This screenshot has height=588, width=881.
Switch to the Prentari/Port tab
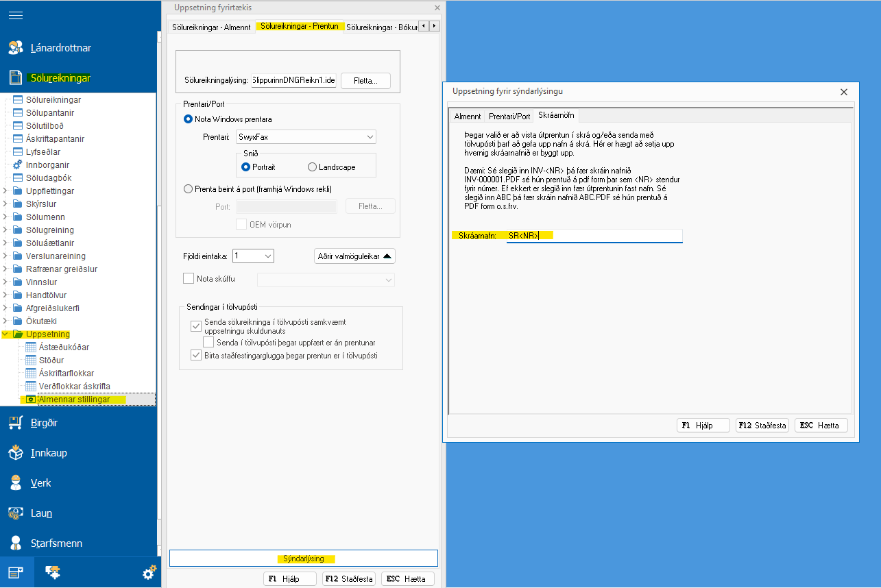pyautogui.click(x=509, y=117)
